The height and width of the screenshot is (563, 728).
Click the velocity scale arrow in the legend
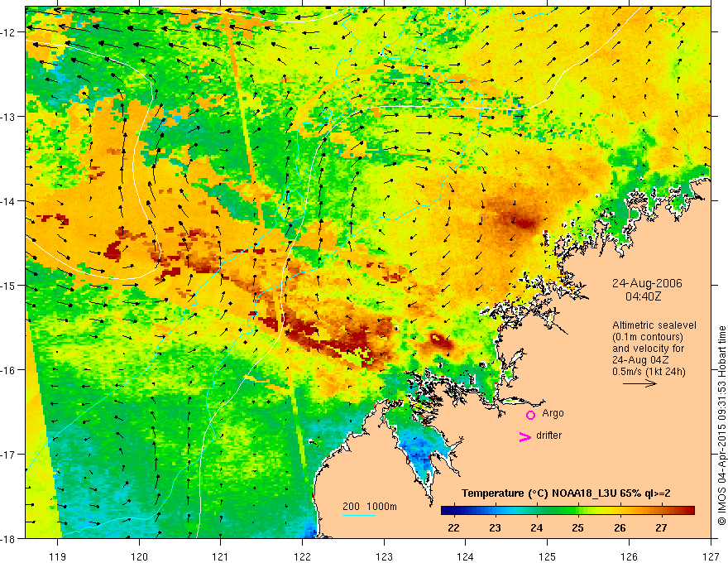click(x=639, y=383)
